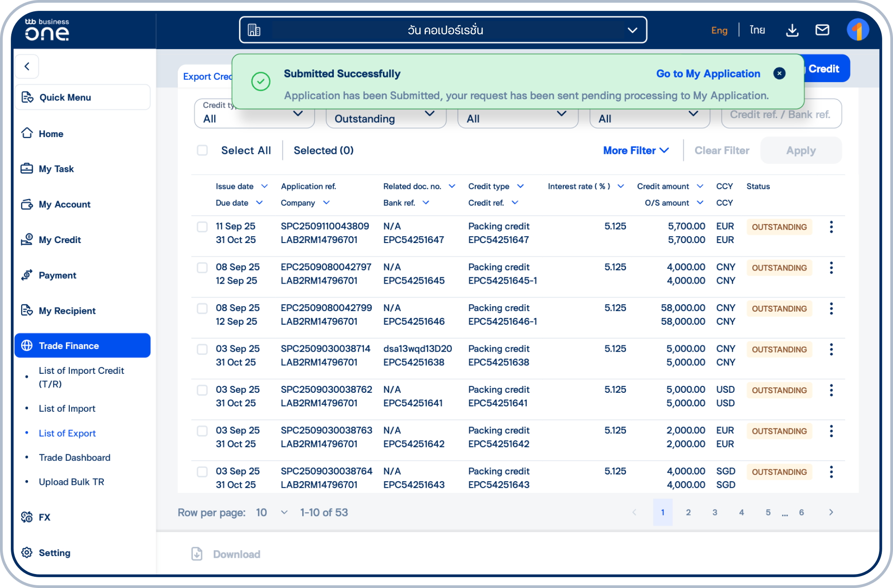Expand More Filter options

click(x=635, y=151)
